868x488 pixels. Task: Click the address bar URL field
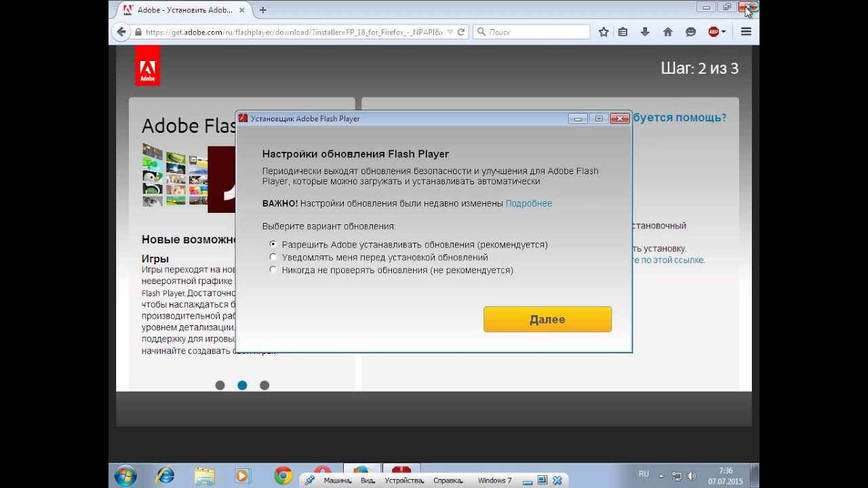[x=294, y=32]
